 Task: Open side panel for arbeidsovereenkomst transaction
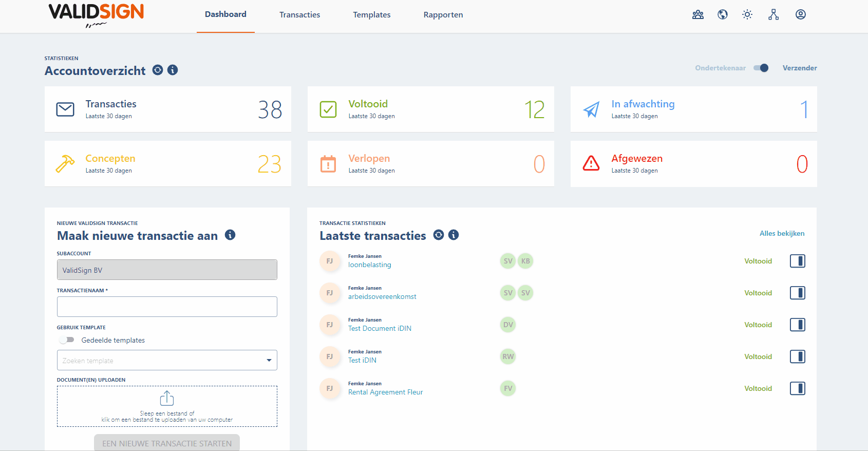coord(798,293)
